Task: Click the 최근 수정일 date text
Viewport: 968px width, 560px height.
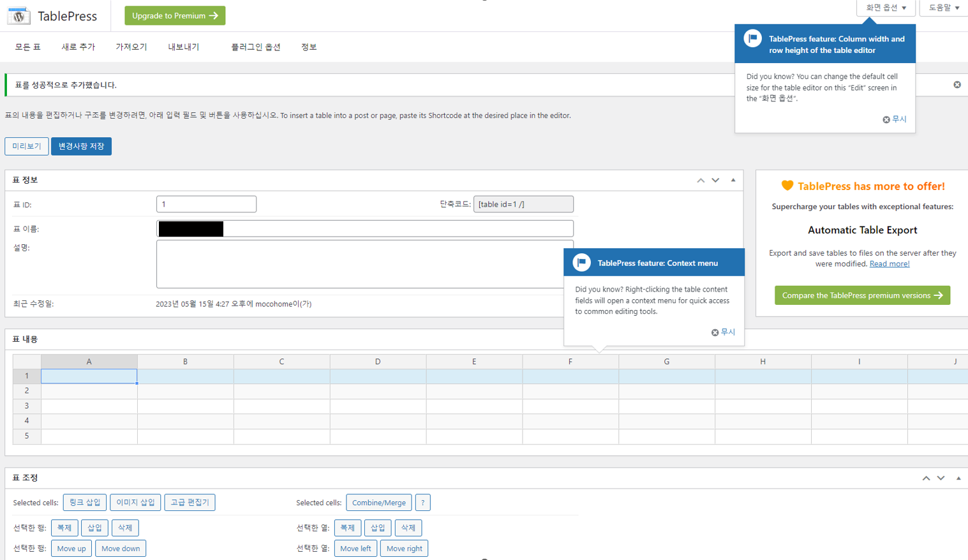Action: (234, 304)
